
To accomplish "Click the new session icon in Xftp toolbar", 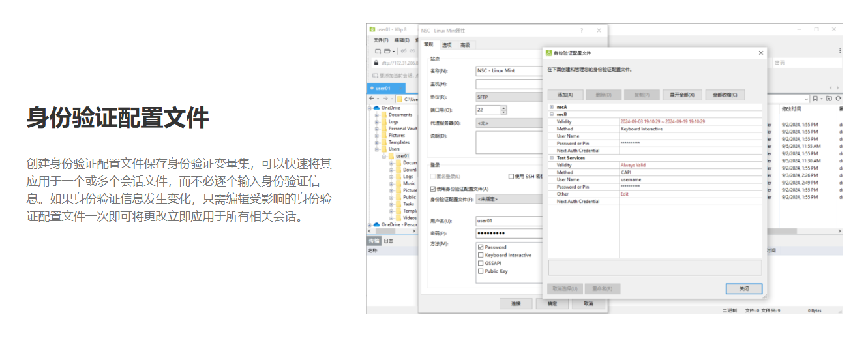I will pyautogui.click(x=378, y=51).
